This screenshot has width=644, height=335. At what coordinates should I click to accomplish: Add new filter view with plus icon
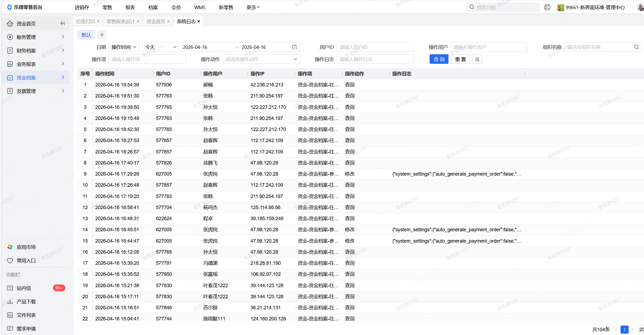pyautogui.click(x=102, y=35)
